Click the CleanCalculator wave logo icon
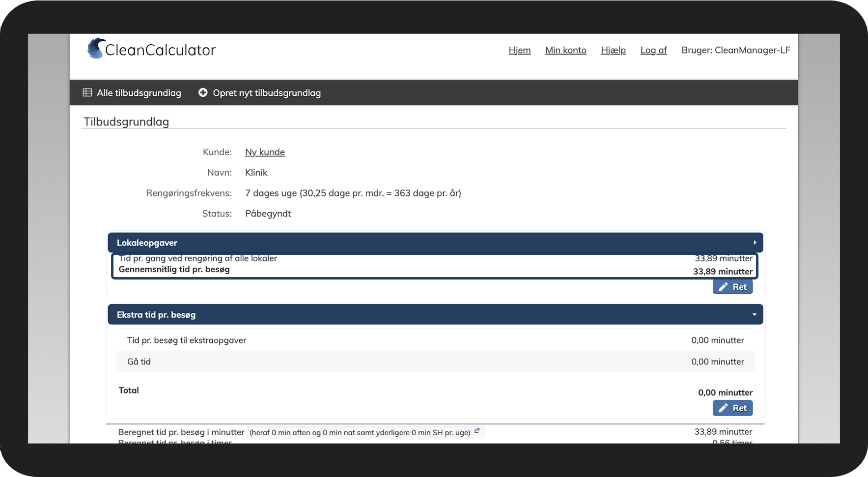This screenshot has width=868, height=477. point(96,49)
